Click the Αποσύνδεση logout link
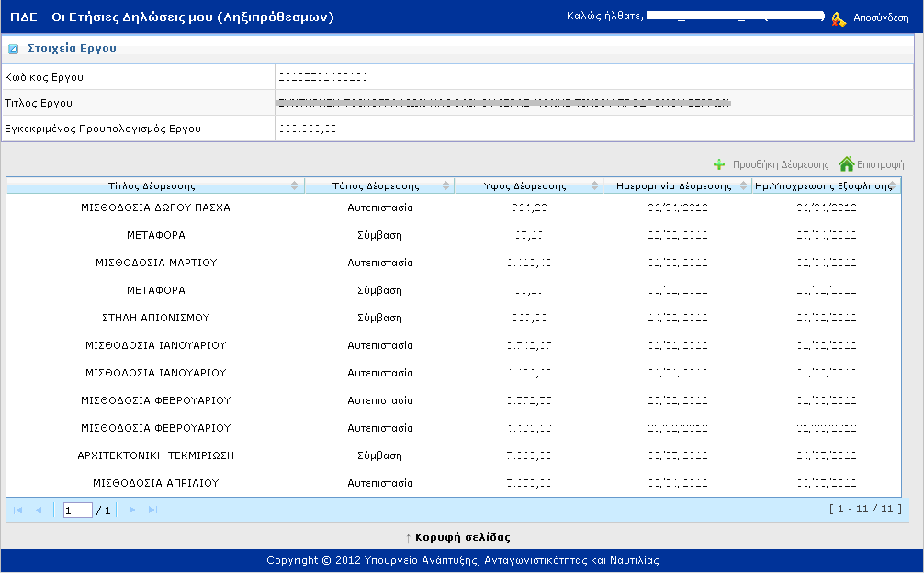The image size is (924, 573). (881, 17)
